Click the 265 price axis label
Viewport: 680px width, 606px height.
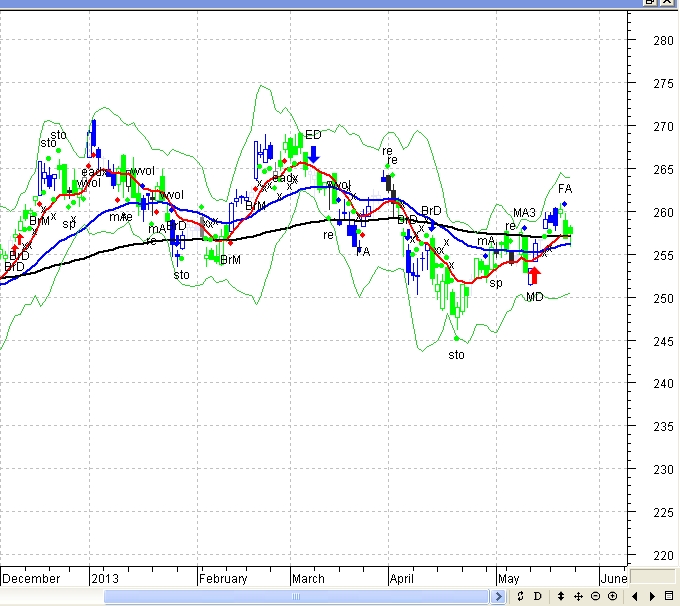(x=663, y=170)
